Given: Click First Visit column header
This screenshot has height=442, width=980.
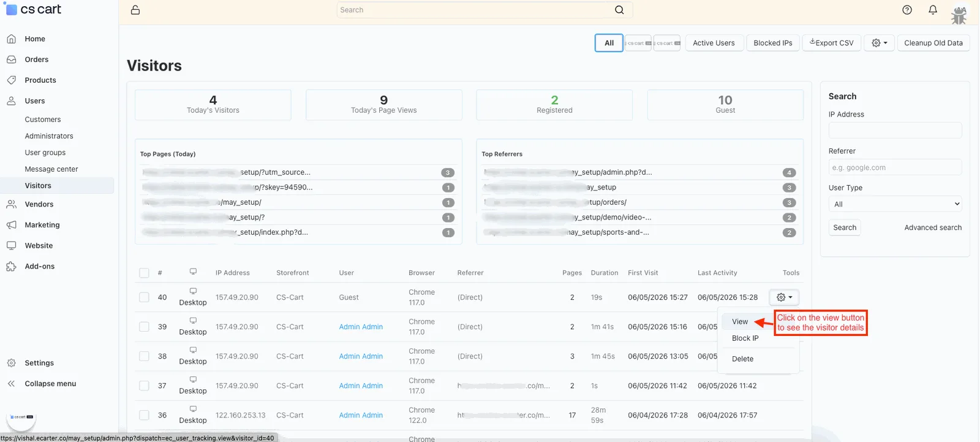Looking at the screenshot, I should pyautogui.click(x=643, y=273).
